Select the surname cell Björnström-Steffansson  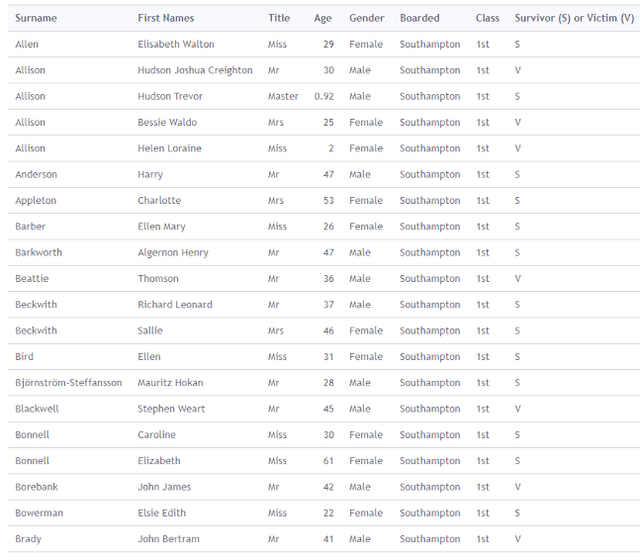69,383
